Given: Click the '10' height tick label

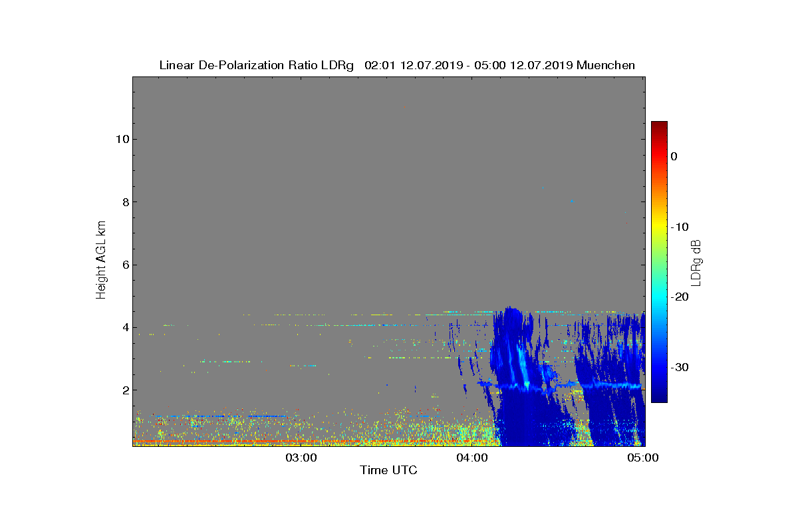Looking at the screenshot, I should click(121, 139).
